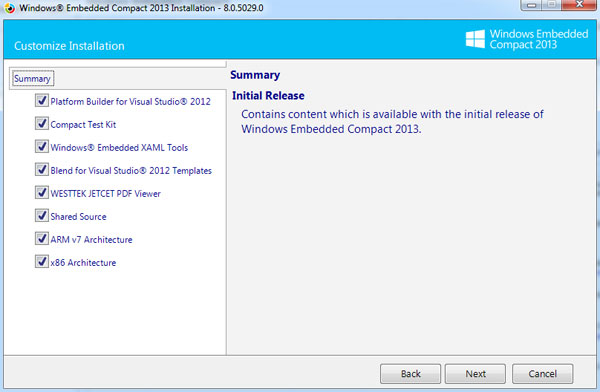Select the Shared Source label
Viewport: 600px width, 392px height.
point(78,217)
